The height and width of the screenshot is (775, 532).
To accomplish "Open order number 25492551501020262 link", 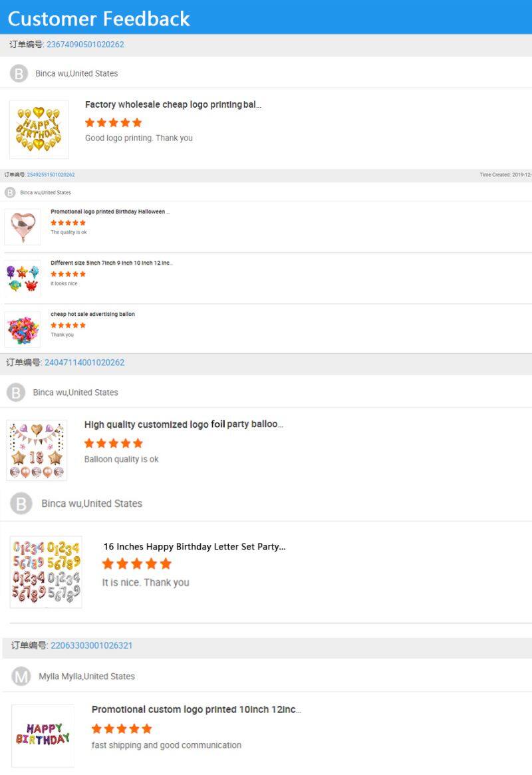I will 51,175.
